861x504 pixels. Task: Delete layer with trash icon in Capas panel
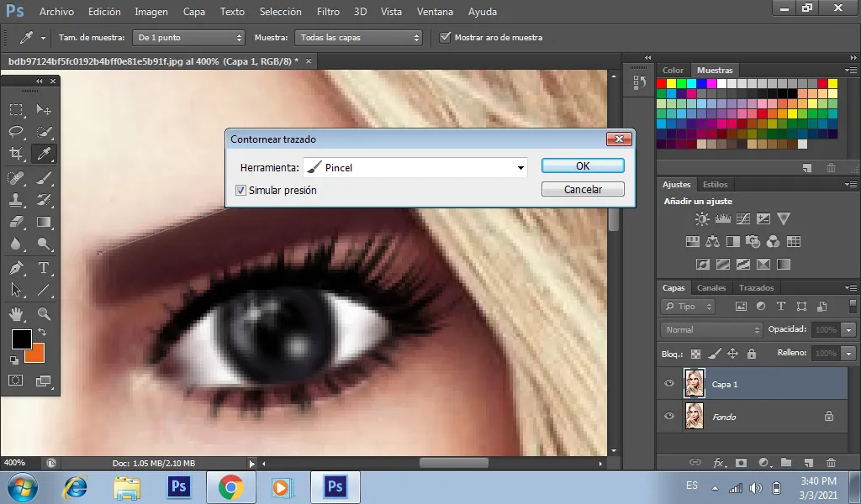[831, 462]
